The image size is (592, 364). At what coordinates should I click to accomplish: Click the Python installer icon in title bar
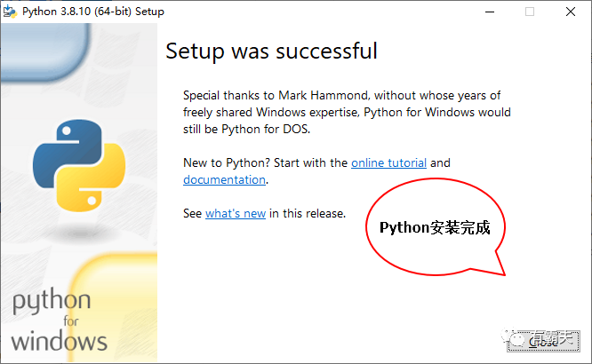pyautogui.click(x=10, y=12)
